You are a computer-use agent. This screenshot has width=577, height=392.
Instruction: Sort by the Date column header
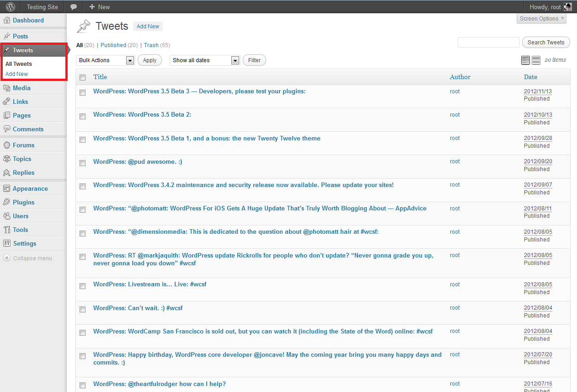pos(530,77)
